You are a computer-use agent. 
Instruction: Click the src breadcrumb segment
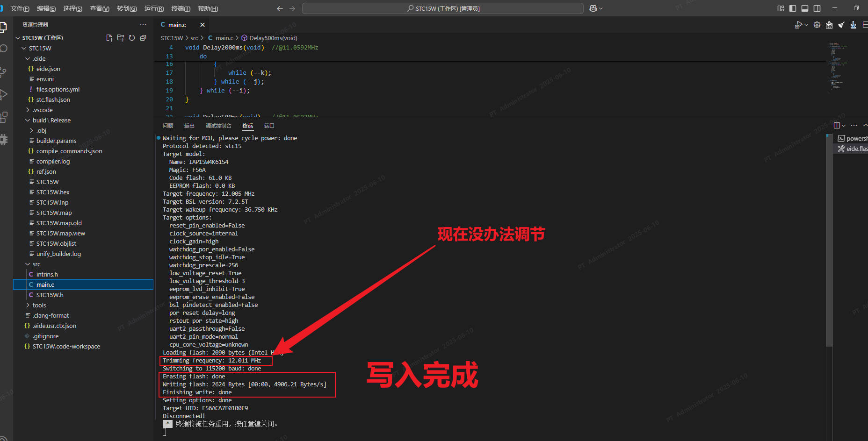(194, 38)
